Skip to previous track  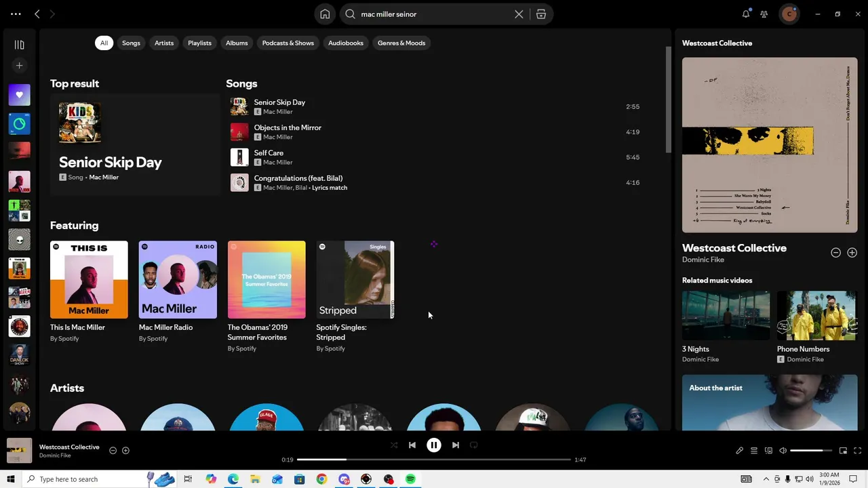pyautogui.click(x=412, y=445)
